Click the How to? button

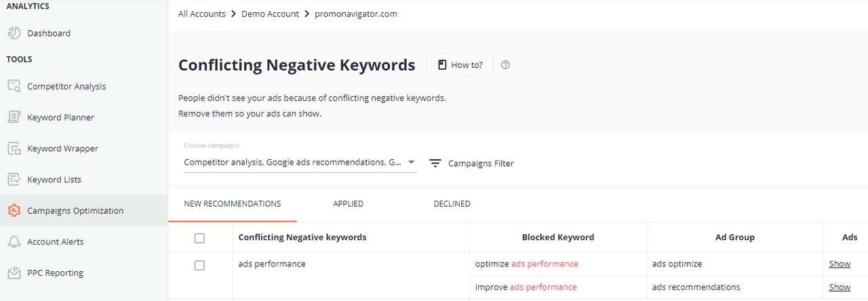460,65
